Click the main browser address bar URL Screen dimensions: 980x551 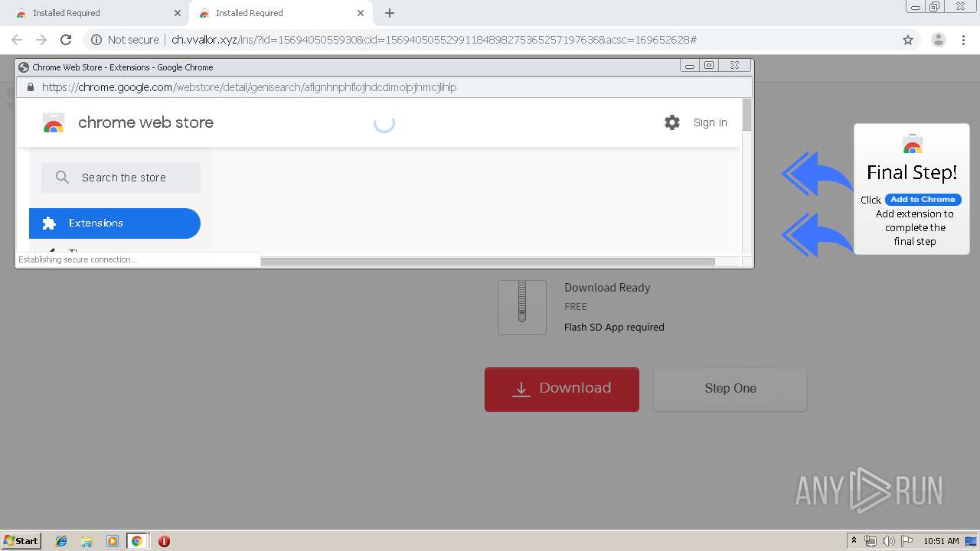pos(434,40)
